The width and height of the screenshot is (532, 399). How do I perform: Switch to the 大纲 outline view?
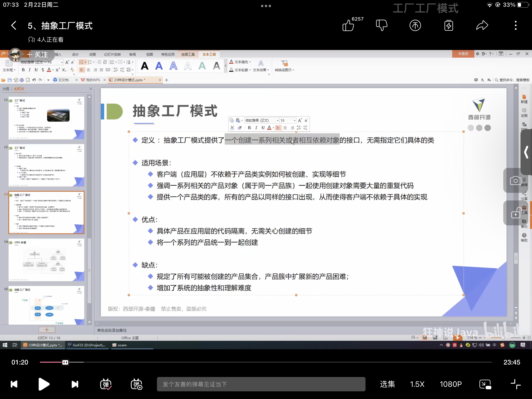click(6, 89)
